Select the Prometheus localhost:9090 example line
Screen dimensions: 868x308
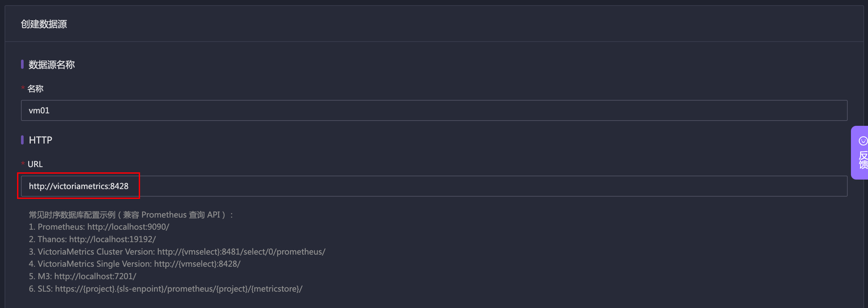point(99,227)
